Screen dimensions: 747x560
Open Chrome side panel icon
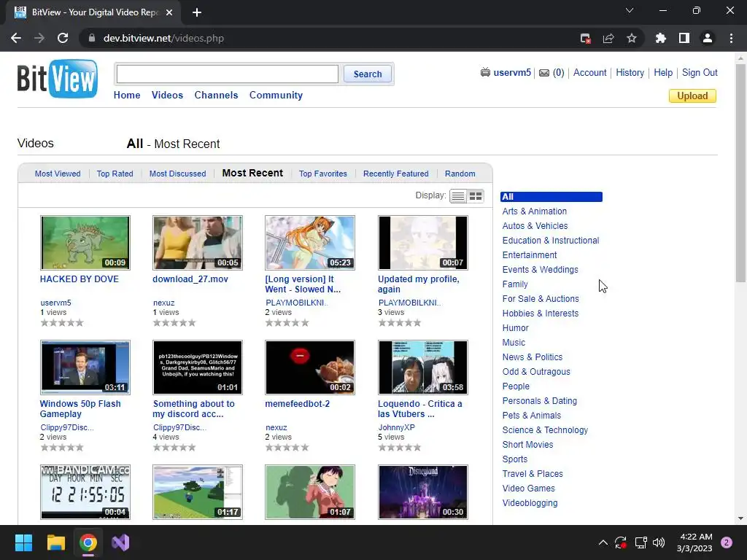point(684,38)
